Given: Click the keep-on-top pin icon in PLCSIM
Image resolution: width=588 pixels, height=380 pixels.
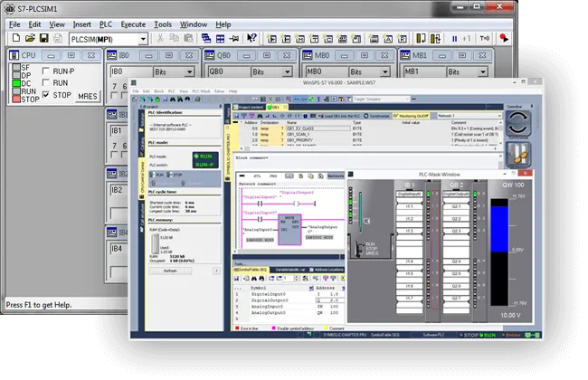Looking at the screenshot, I should tap(234, 38).
